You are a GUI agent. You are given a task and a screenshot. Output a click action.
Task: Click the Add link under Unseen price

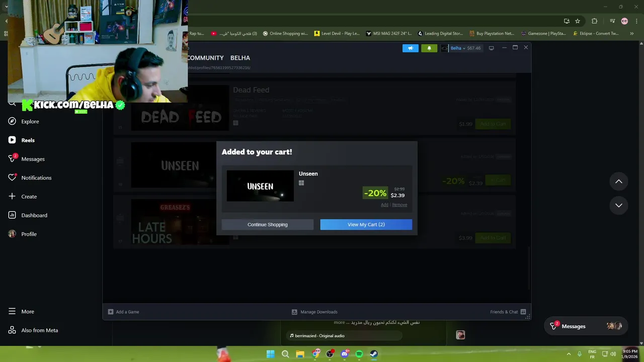384,205
